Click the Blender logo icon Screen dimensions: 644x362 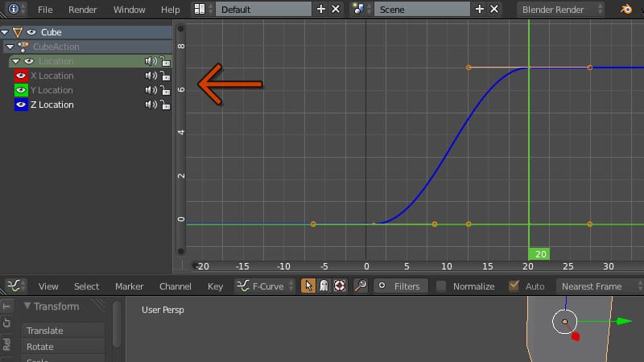click(x=626, y=9)
